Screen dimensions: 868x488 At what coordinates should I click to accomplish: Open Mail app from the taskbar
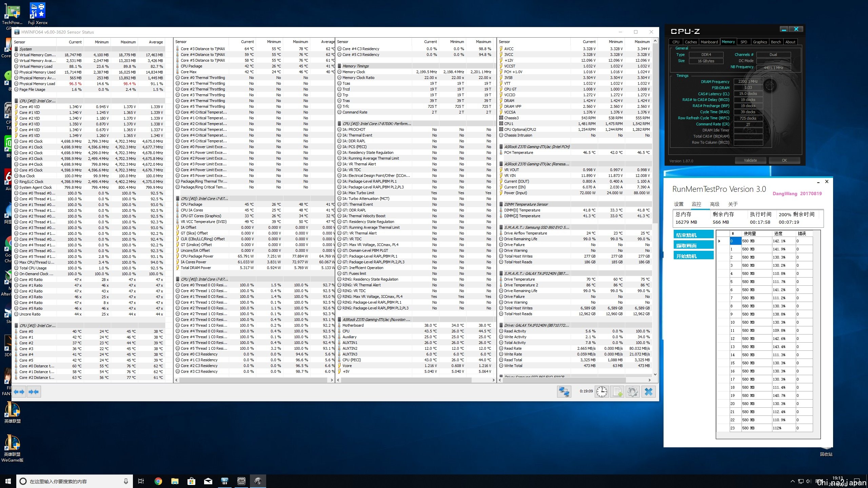[208, 481]
